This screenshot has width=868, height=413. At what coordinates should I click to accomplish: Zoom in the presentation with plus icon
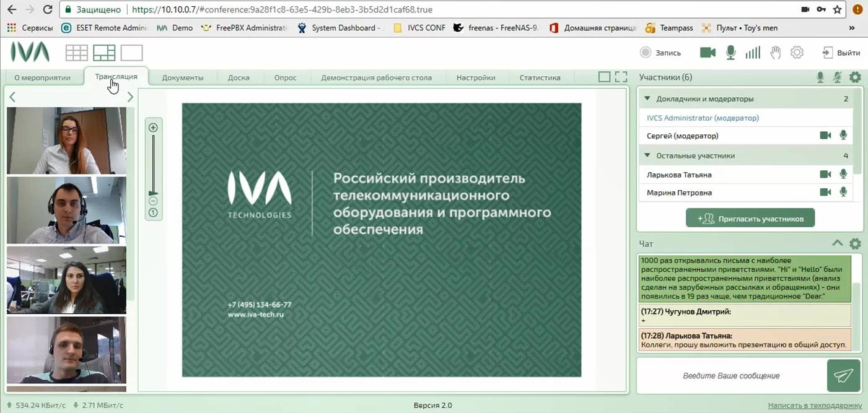click(x=154, y=128)
